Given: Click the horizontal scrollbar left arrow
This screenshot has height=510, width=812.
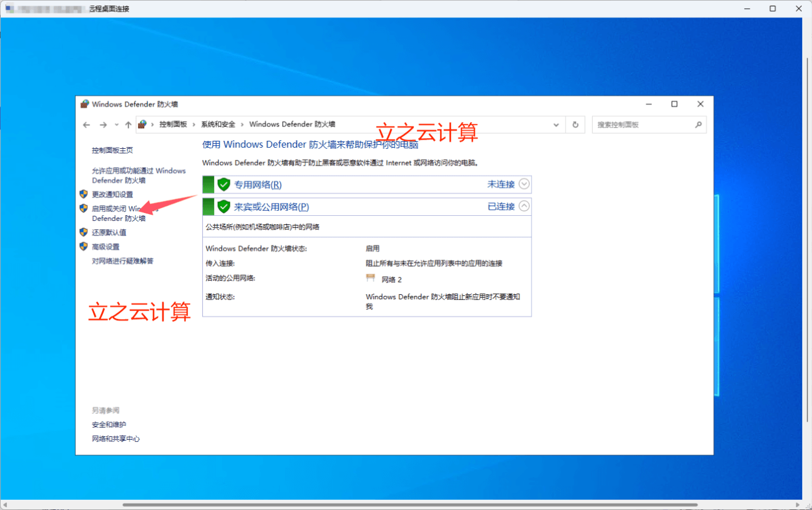Looking at the screenshot, I should 5,505.
